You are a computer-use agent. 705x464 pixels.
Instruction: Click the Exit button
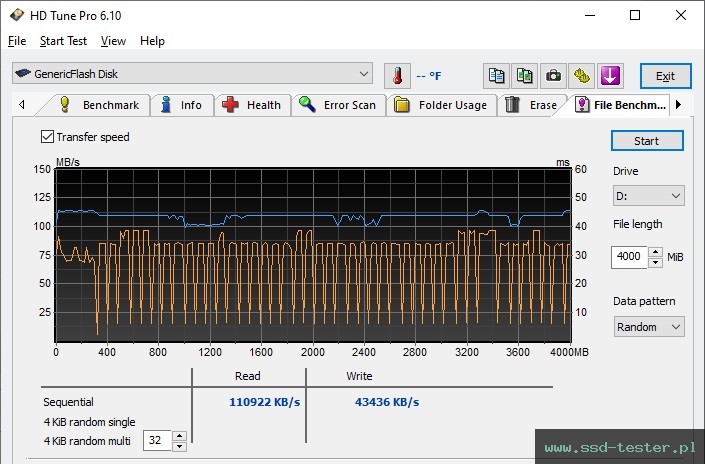[665, 76]
